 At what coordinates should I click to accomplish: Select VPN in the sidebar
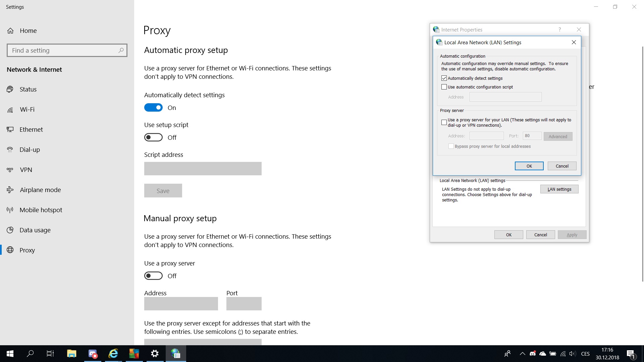[x=20, y=170]
